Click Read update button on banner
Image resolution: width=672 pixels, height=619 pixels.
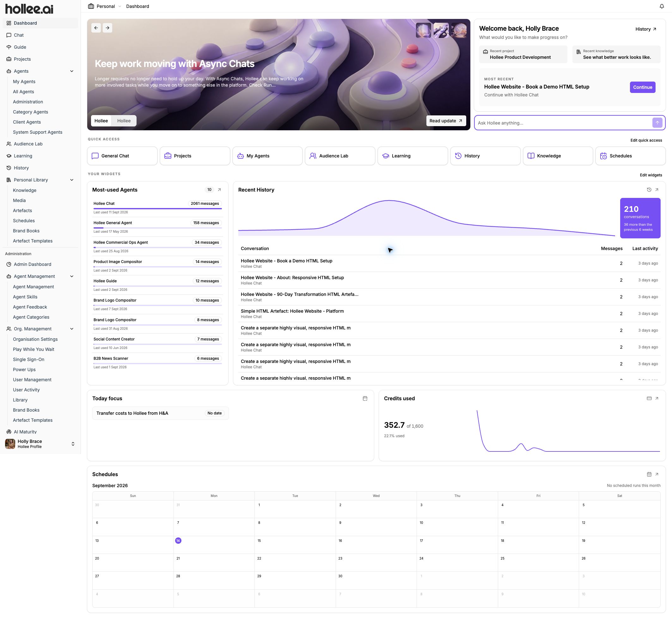[x=446, y=121]
